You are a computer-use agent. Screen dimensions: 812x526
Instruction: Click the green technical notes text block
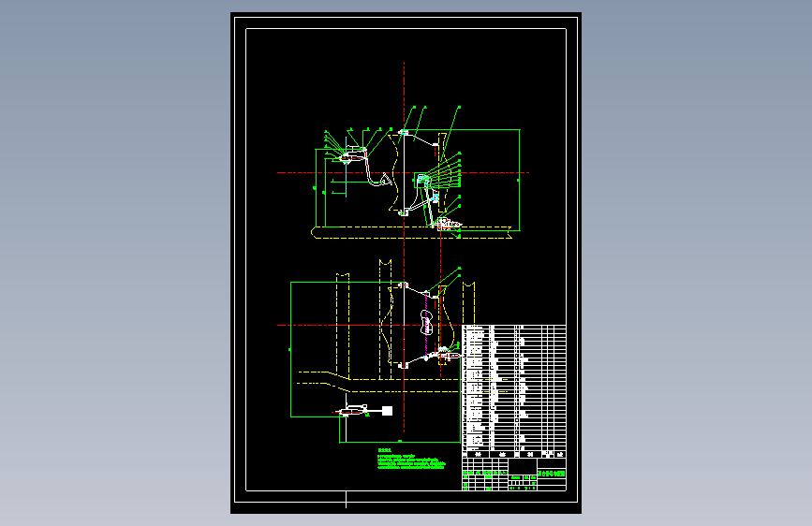point(411,460)
